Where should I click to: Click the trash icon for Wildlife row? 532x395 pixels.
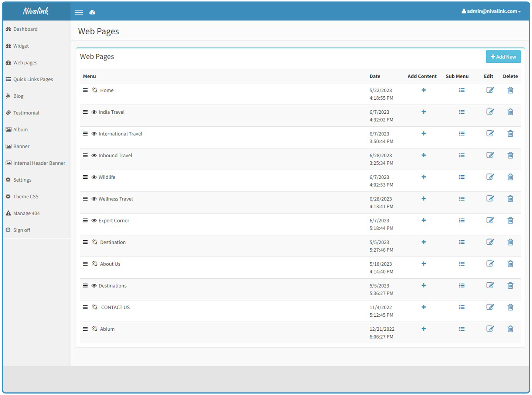pyautogui.click(x=510, y=177)
